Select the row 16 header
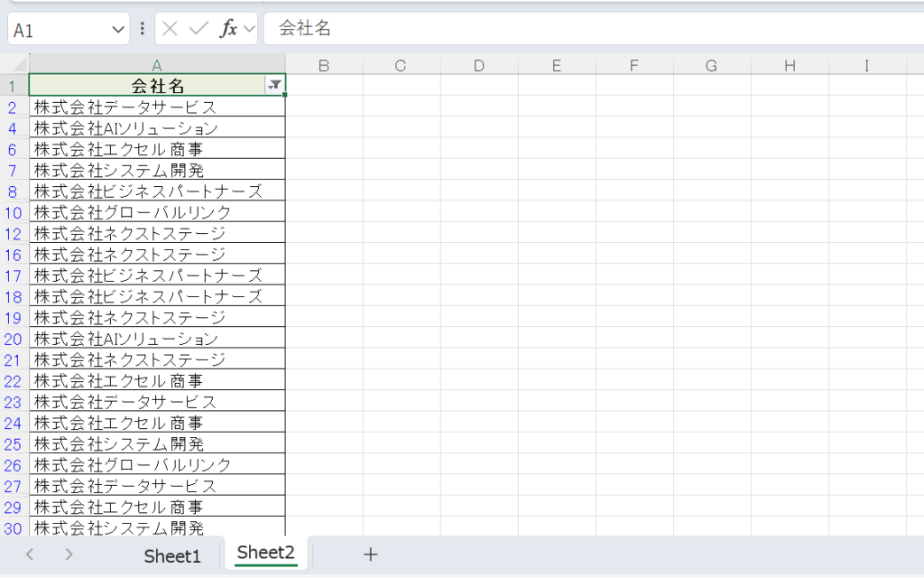The image size is (924, 578). [x=13, y=255]
